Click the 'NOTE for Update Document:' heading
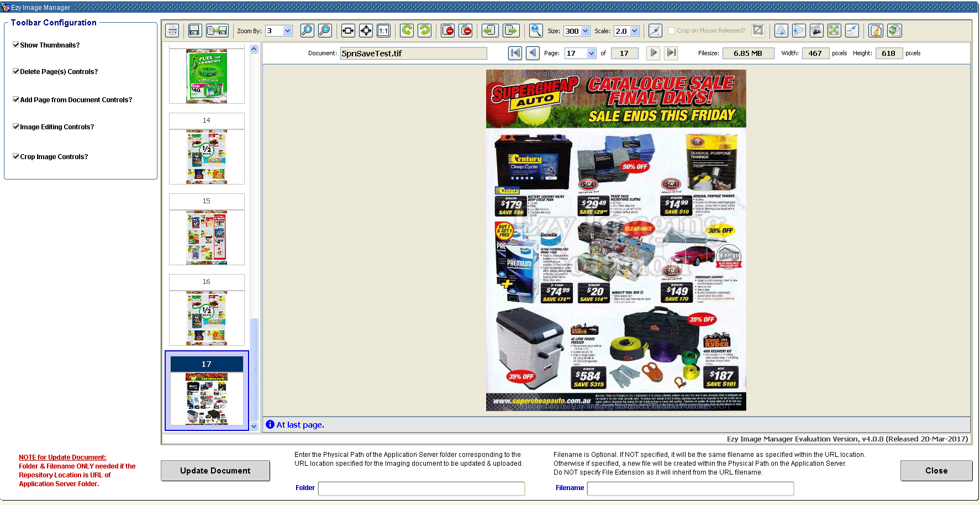 pos(62,457)
